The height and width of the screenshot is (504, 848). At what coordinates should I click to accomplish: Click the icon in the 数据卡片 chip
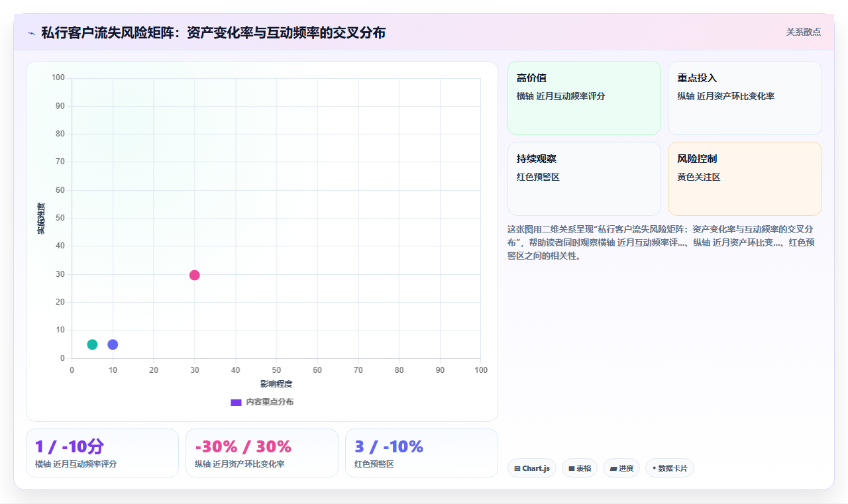(x=655, y=468)
